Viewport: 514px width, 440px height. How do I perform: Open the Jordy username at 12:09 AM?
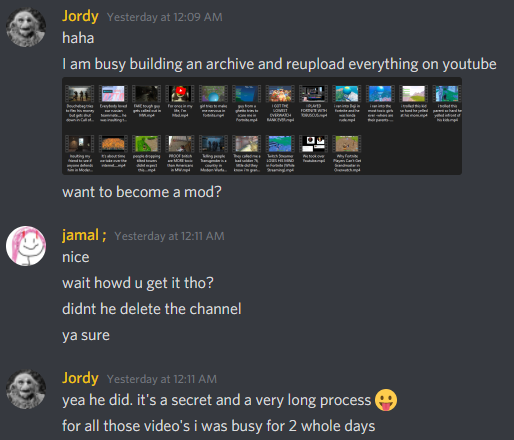click(80, 17)
